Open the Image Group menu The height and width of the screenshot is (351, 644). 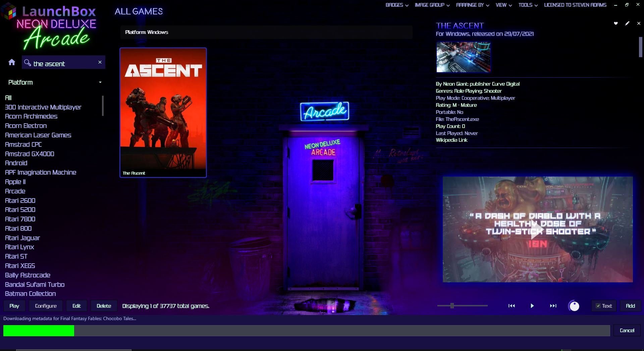(432, 5)
